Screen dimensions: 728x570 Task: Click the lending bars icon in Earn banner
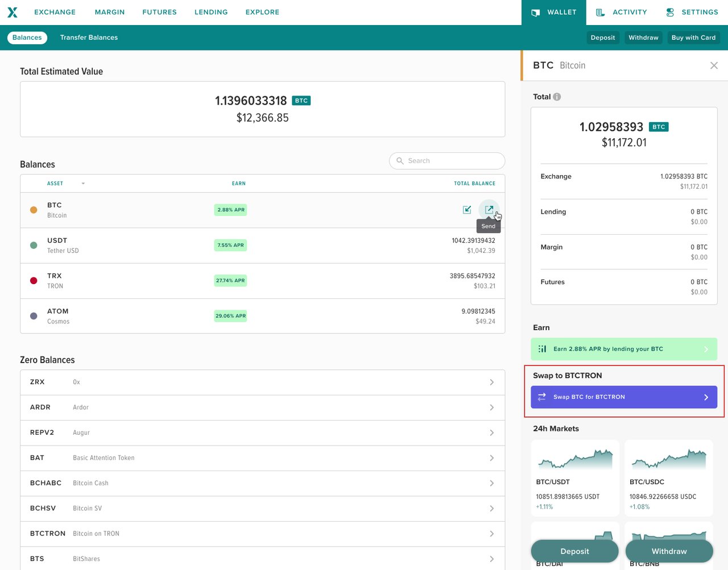coord(542,349)
